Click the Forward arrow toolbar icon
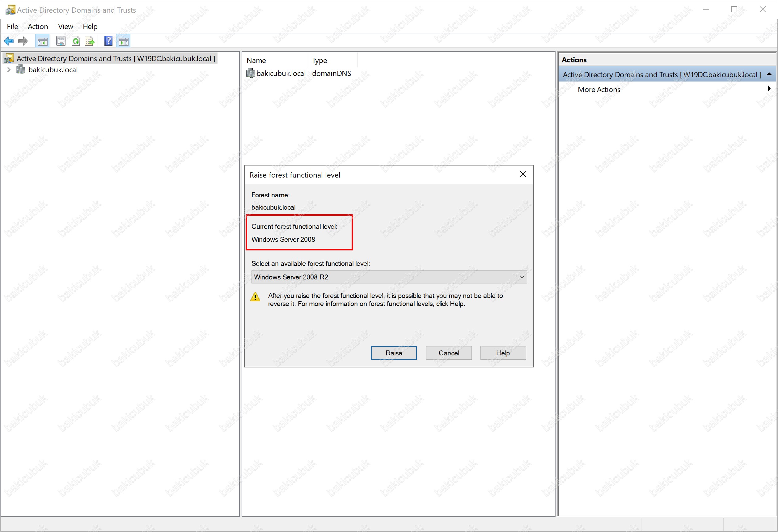778x532 pixels. pyautogui.click(x=23, y=41)
